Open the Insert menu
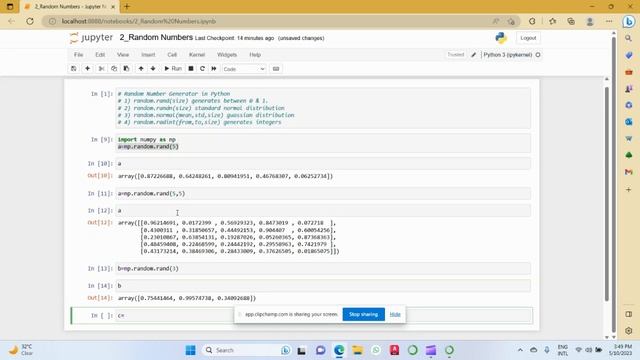Screen dimensions: 640x360 148,55
